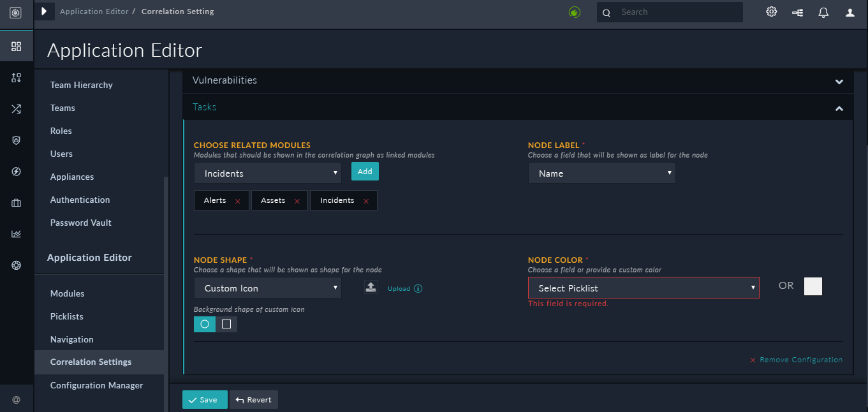The height and width of the screenshot is (412, 868).
Task: Open the Select Picklist dropdown
Action: point(644,288)
